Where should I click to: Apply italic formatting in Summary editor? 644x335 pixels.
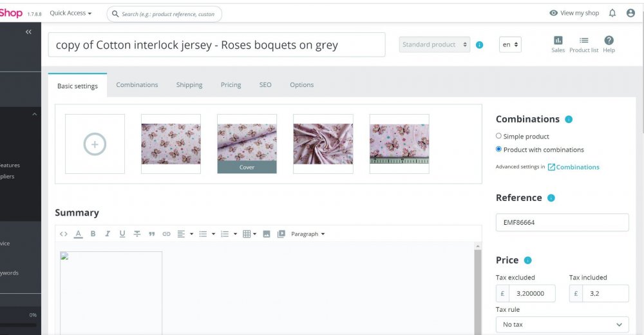[107, 234]
